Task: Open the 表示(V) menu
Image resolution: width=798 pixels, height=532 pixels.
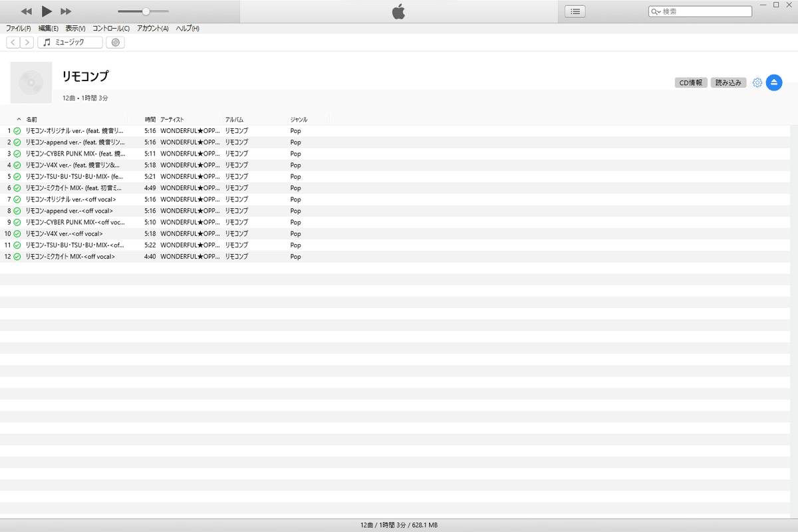Action: [75, 29]
